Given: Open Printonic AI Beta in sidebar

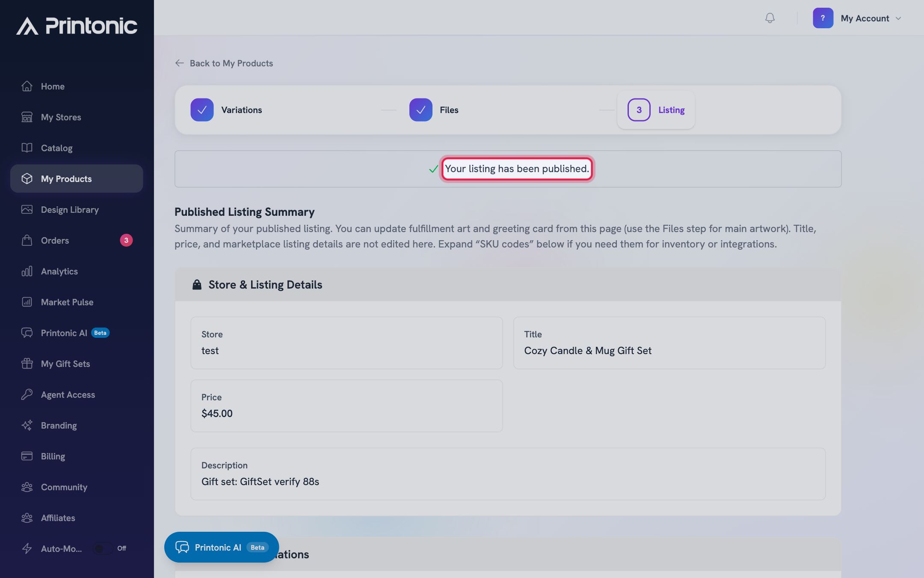Looking at the screenshot, I should pos(77,333).
